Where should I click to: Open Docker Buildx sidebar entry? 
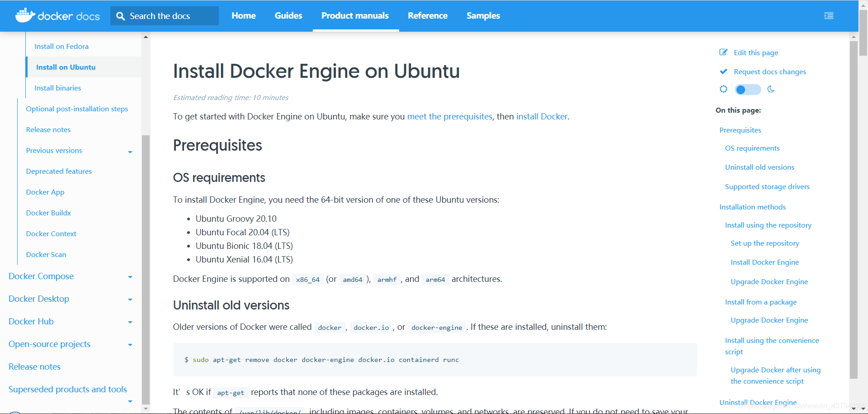(x=48, y=213)
